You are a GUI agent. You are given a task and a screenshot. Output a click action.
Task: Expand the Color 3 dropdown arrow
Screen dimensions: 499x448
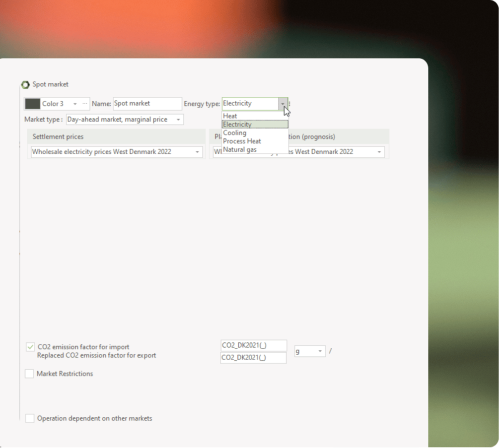75,104
